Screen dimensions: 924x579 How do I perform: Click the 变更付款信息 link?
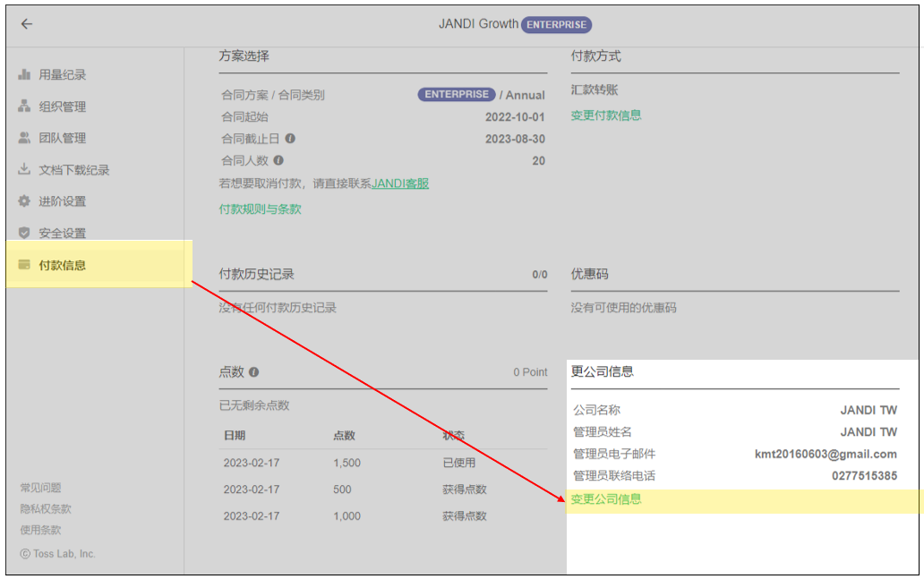pos(606,115)
